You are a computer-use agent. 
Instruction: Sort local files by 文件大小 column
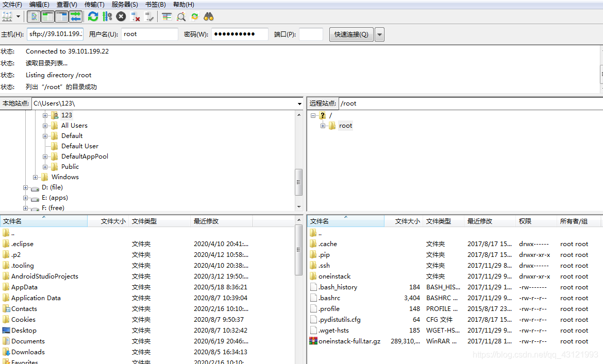[108, 221]
